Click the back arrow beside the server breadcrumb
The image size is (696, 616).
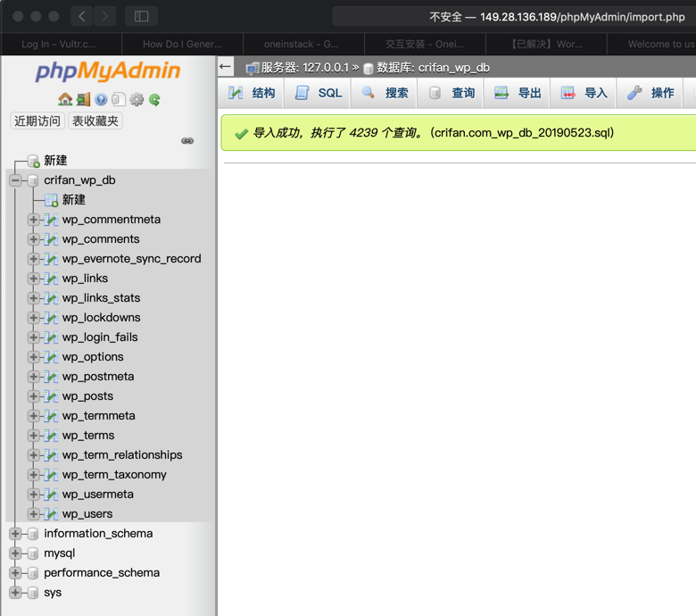[x=226, y=67]
